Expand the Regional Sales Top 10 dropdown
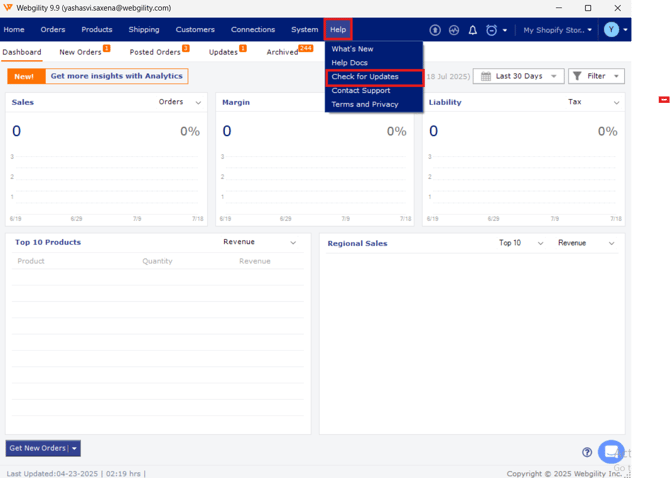 (x=521, y=243)
